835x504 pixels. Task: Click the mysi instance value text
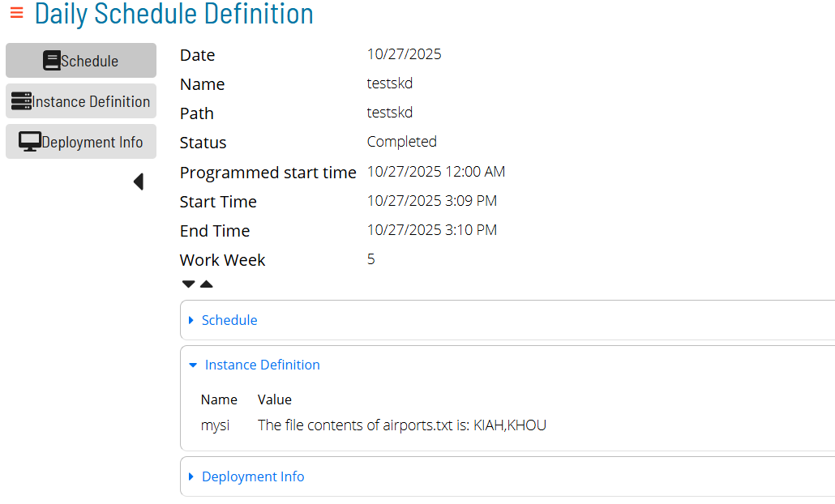401,425
